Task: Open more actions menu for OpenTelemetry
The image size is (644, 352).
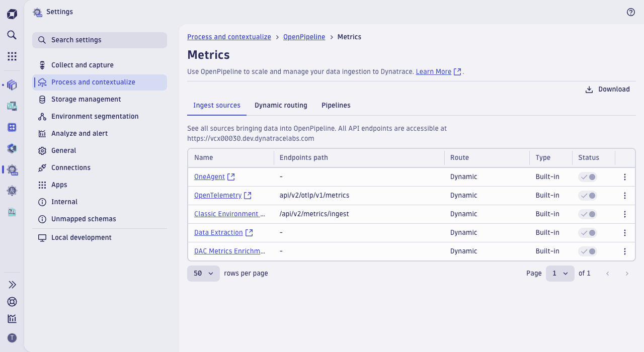Action: (x=625, y=196)
